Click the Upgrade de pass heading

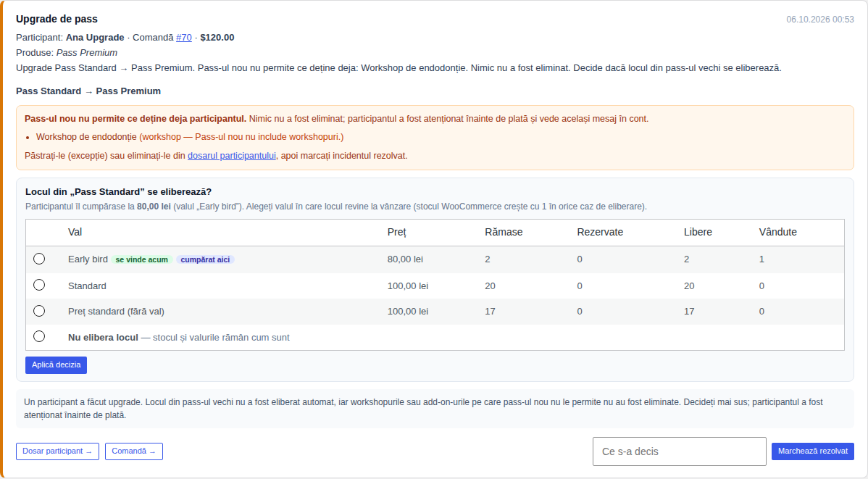57,19
